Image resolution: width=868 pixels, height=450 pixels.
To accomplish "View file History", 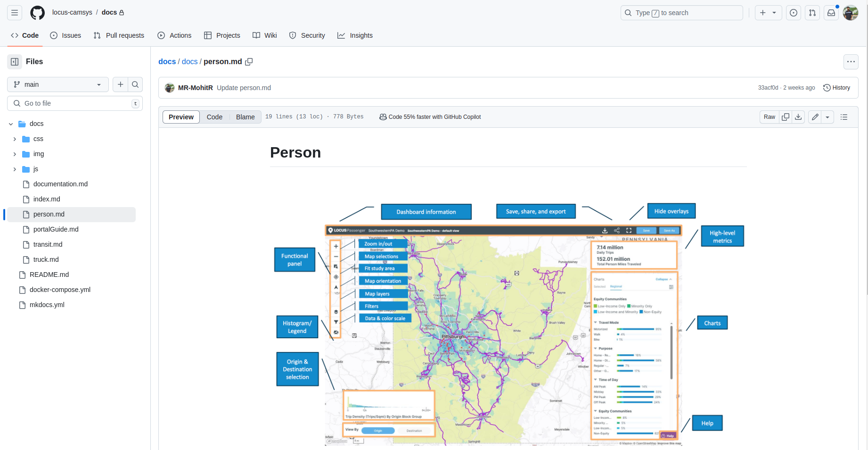I will point(836,88).
